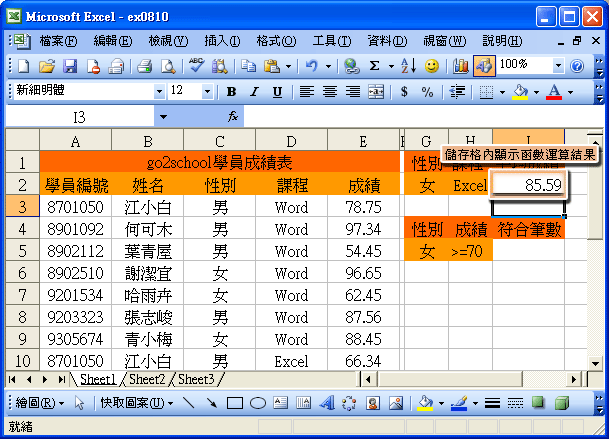Screen dimensions: 609x440
Task: Switch to the Sheet2 tab
Action: click(x=147, y=380)
